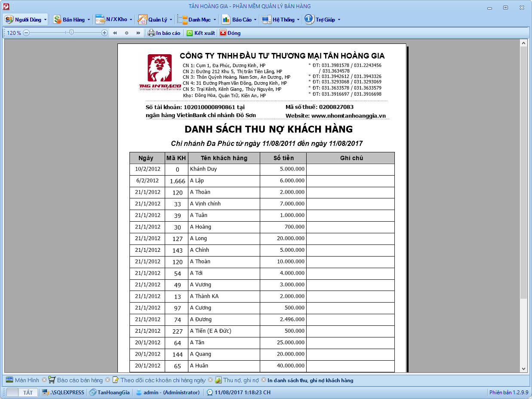Click the zoom in plus icon
532x399 pixels.
105,33
